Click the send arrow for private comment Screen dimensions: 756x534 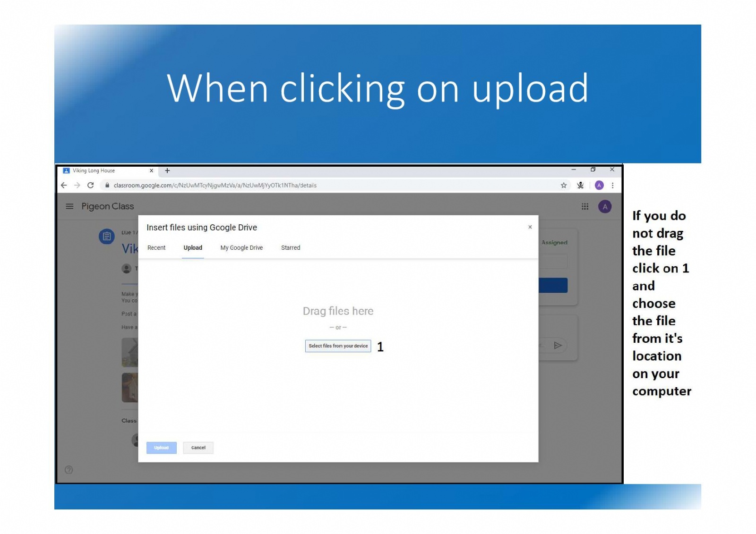click(x=558, y=345)
